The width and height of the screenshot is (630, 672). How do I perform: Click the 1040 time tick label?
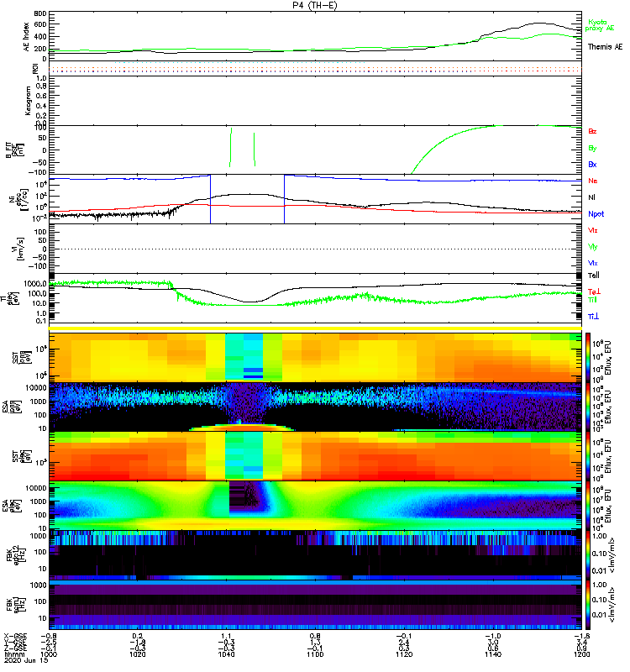(226, 654)
